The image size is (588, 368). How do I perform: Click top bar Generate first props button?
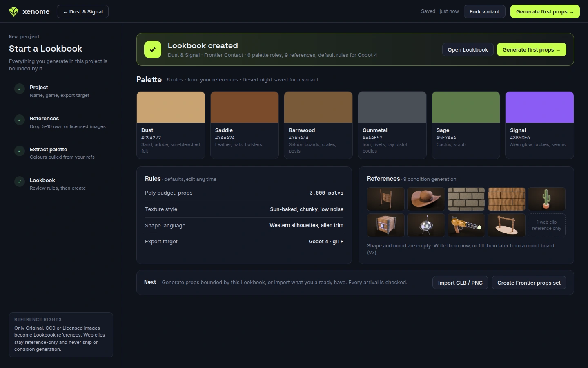click(x=545, y=11)
